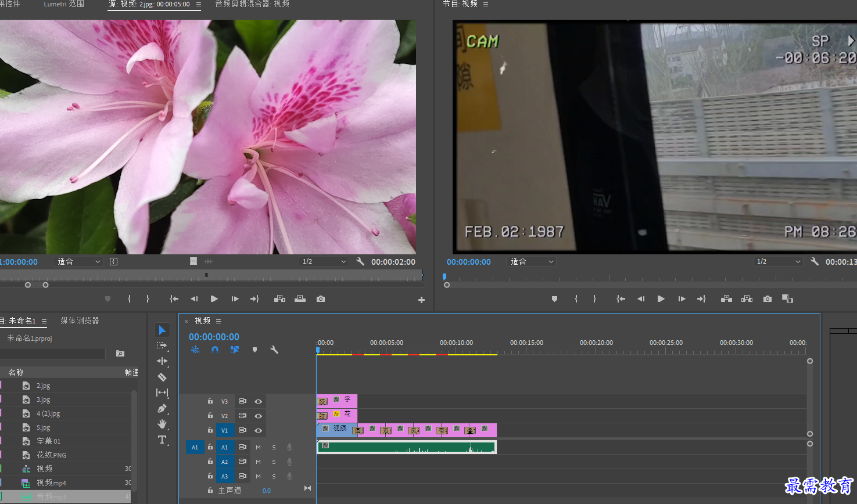The width and height of the screenshot is (857, 504).
Task: Hide track V3 output eye
Action: (258, 402)
